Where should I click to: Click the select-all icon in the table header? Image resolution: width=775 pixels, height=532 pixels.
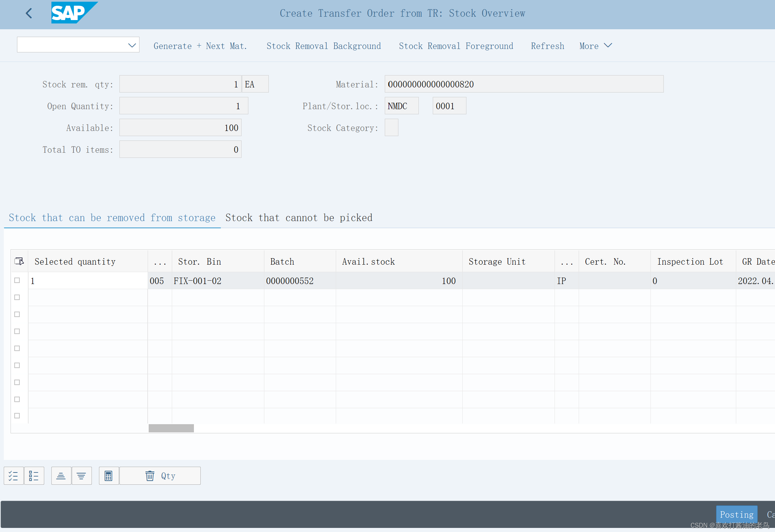(19, 261)
